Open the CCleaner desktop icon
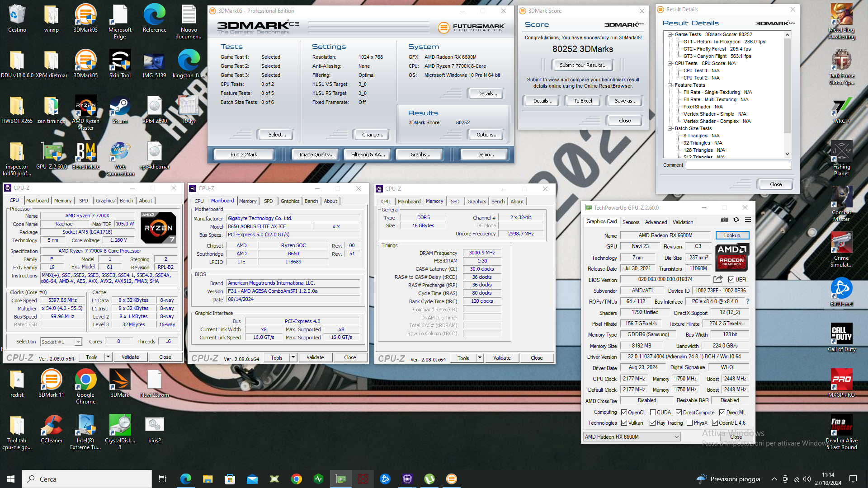 coord(52,428)
